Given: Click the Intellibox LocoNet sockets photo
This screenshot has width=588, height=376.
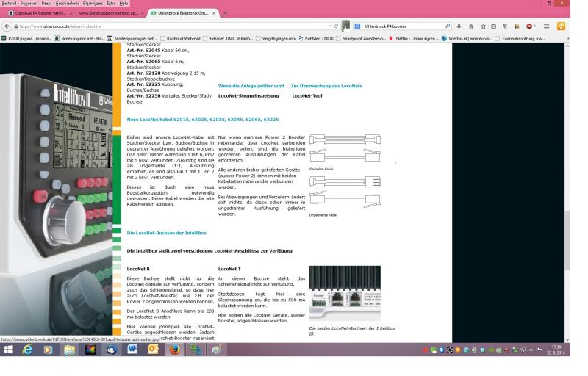Looking at the screenshot, I should coord(345,293).
